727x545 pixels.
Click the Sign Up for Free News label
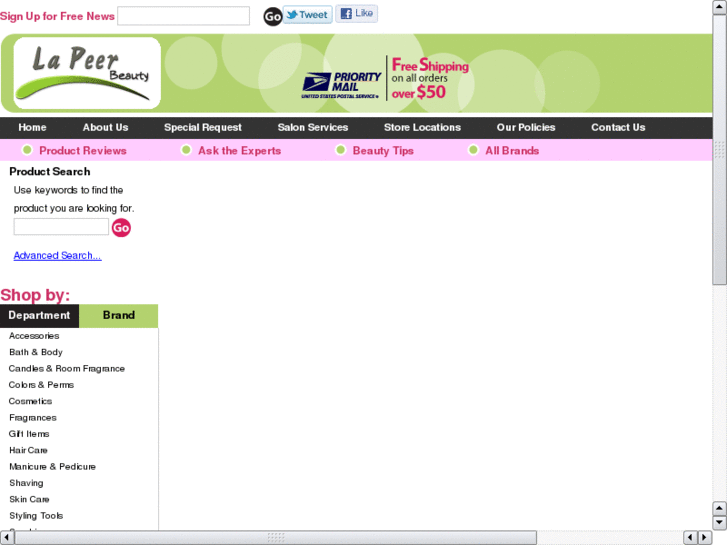(57, 16)
